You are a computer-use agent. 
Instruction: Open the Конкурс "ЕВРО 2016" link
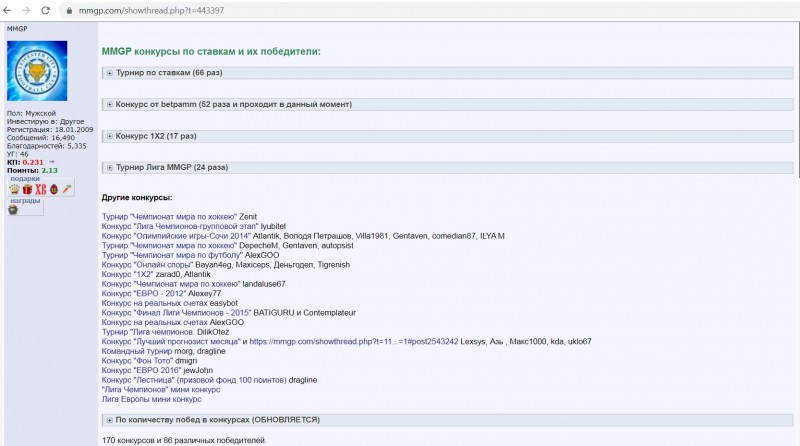[x=141, y=370]
